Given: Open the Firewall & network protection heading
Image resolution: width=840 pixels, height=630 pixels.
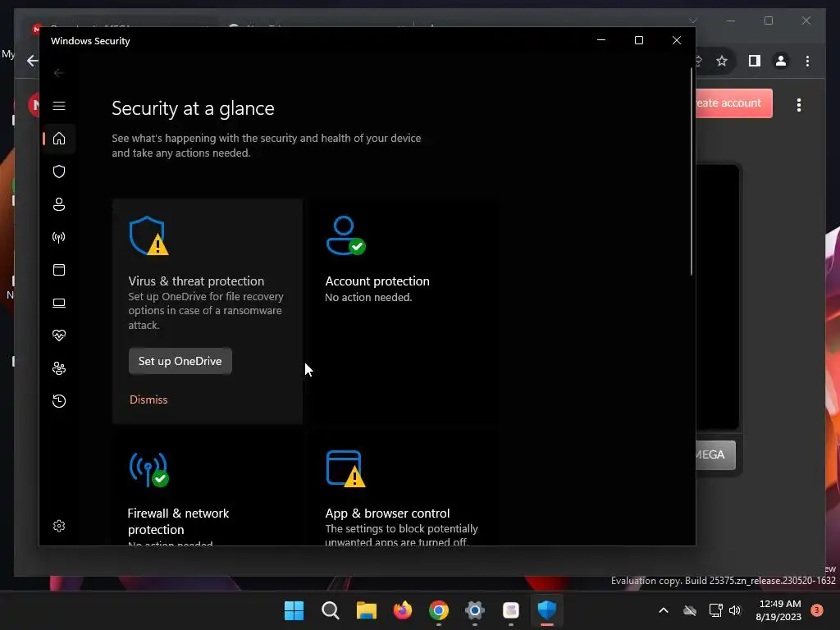Looking at the screenshot, I should tap(178, 521).
